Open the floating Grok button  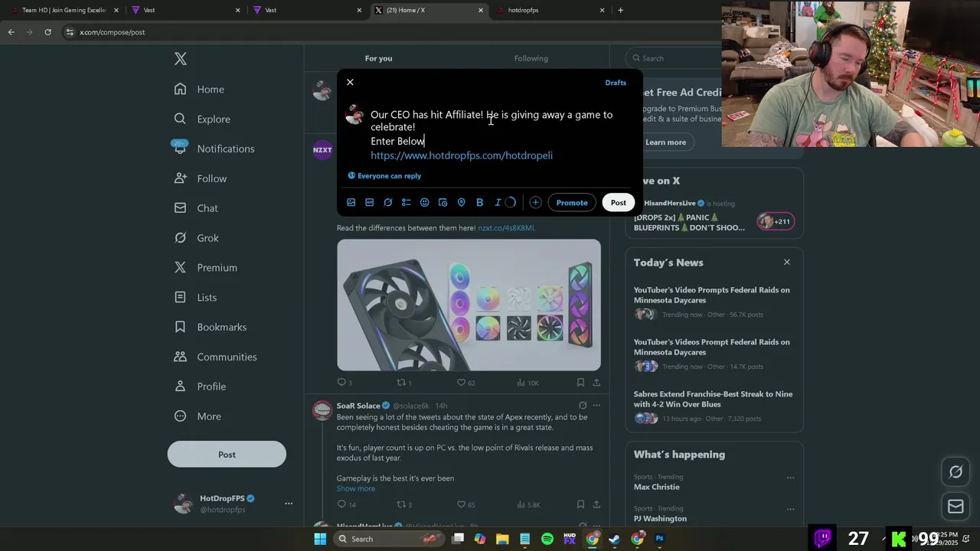[955, 472]
